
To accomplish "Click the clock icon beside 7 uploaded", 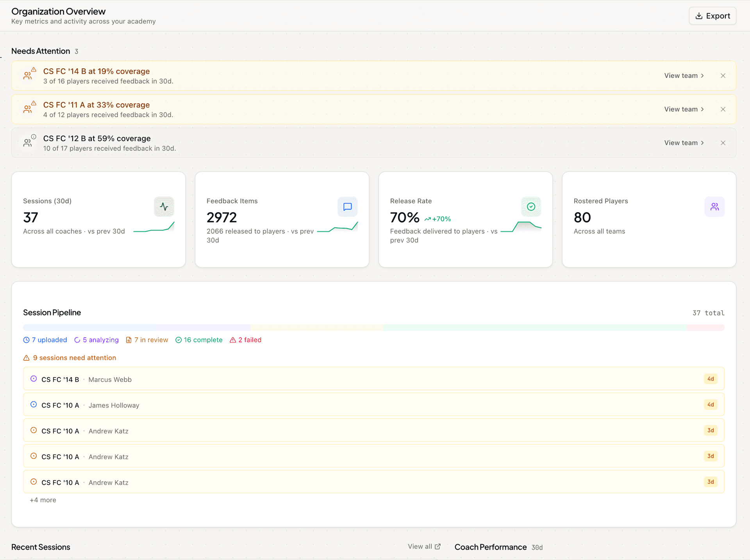I will point(26,340).
